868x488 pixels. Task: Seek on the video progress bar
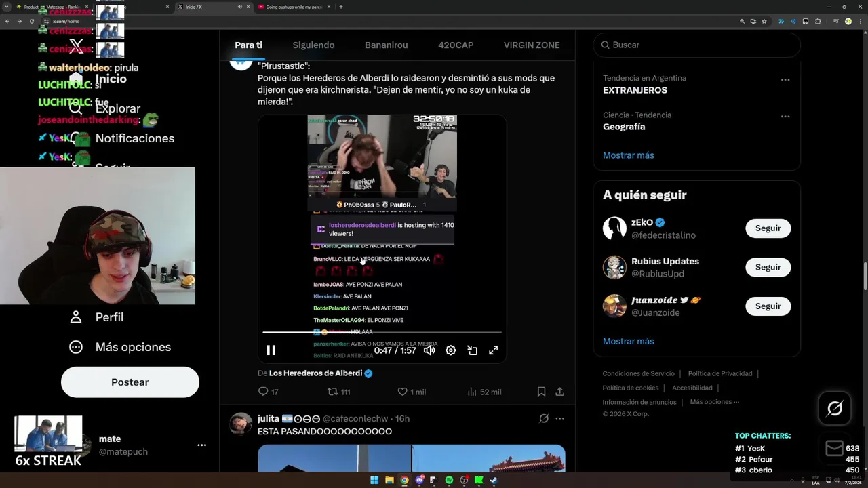click(x=382, y=332)
